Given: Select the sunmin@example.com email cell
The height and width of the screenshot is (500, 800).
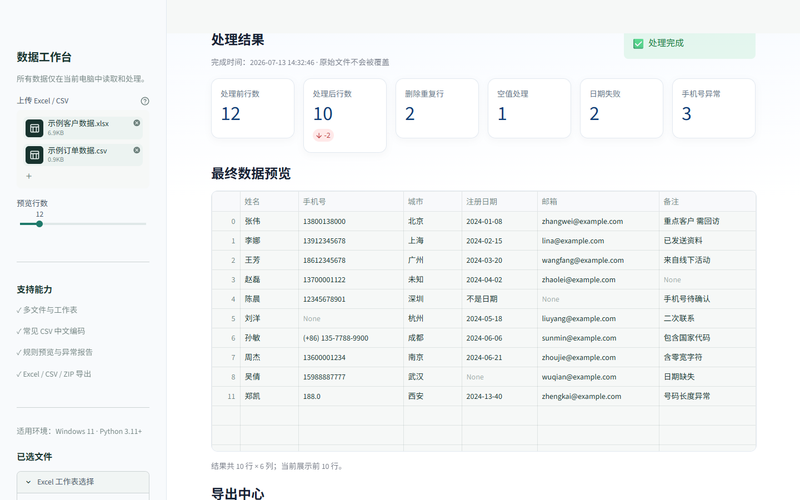Looking at the screenshot, I should pos(598,338).
